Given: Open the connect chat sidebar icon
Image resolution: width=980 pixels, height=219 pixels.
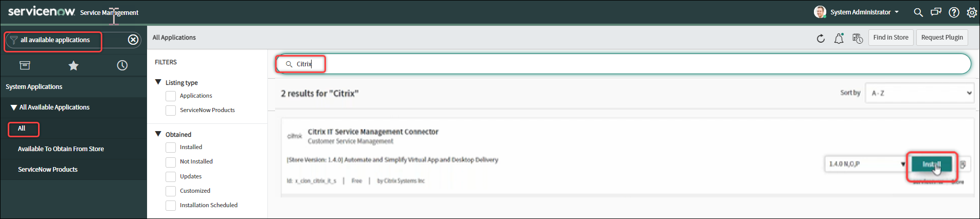Looking at the screenshot, I should coord(936,12).
